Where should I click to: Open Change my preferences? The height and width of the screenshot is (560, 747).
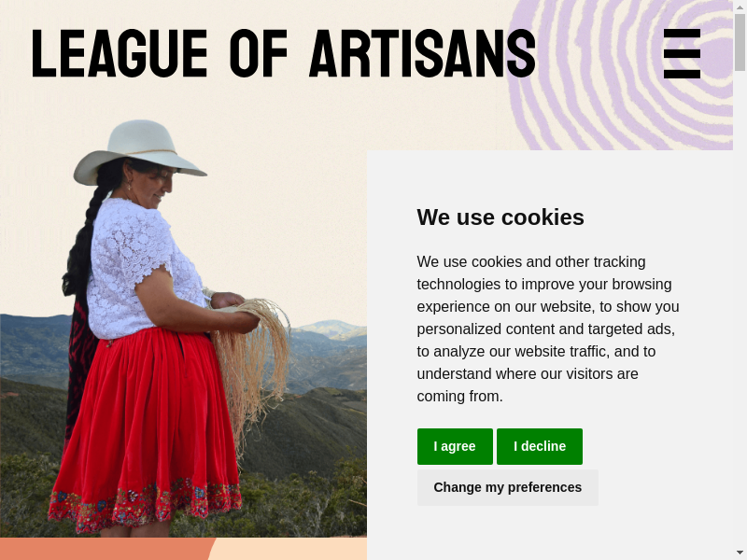point(507,487)
